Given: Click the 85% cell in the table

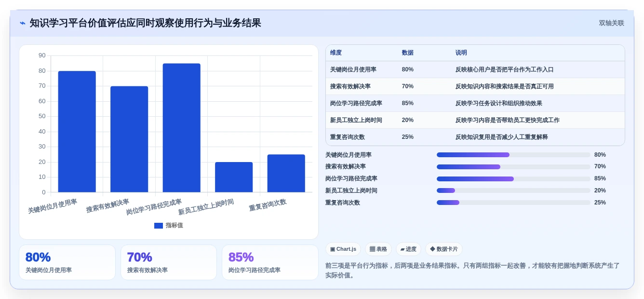Looking at the screenshot, I should point(408,103).
